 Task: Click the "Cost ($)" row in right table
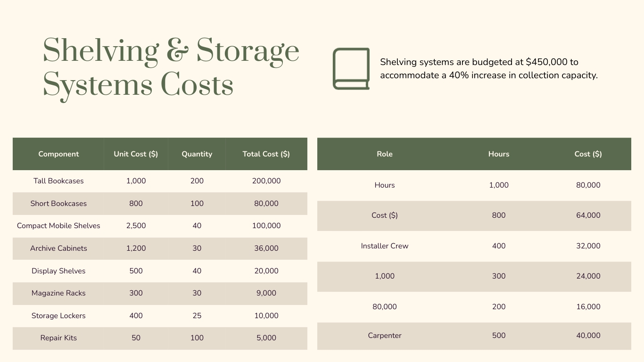tap(385, 215)
